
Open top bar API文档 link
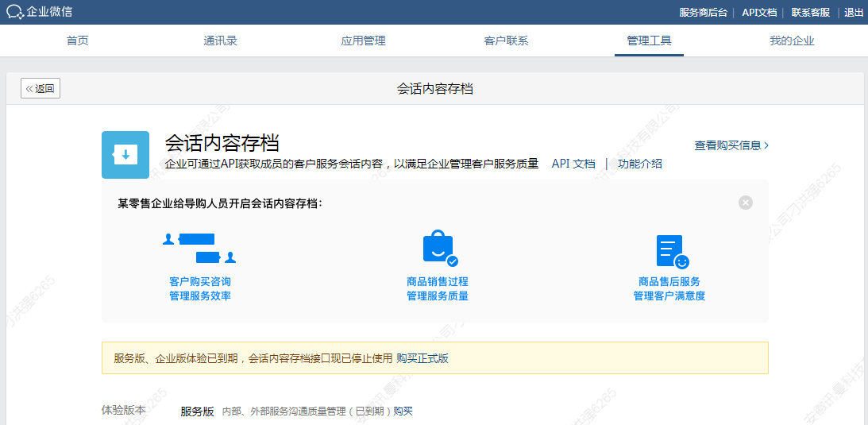[759, 13]
